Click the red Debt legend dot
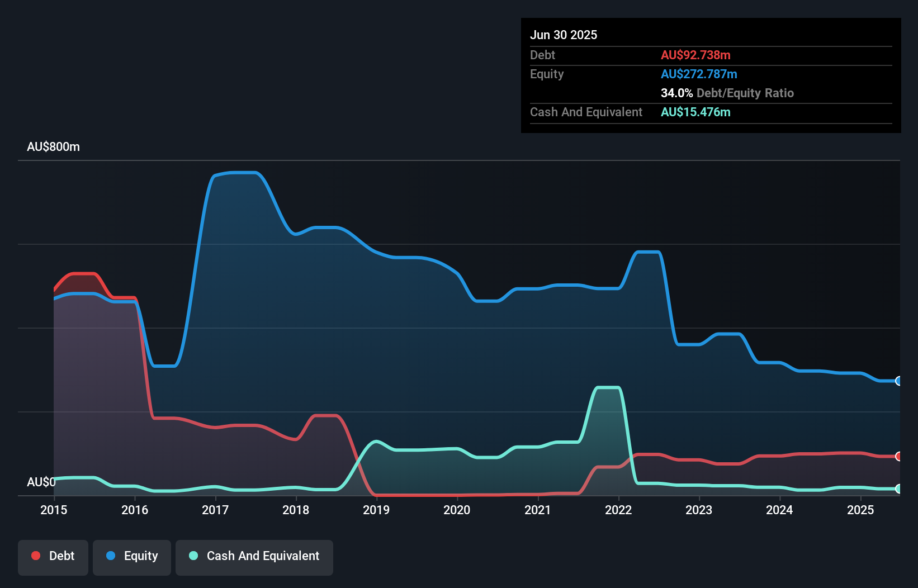Image resolution: width=918 pixels, height=588 pixels. [36, 556]
